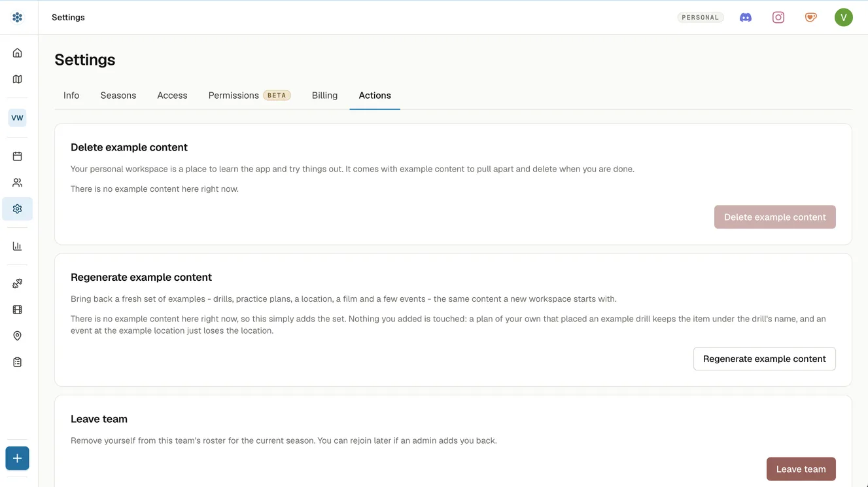The height and width of the screenshot is (487, 868).
Task: Open the Home icon in sidebar
Action: [17, 53]
